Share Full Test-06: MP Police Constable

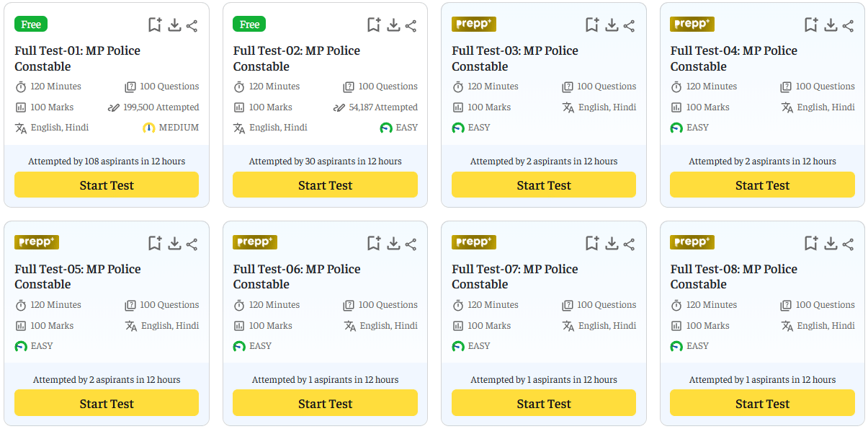[411, 243]
